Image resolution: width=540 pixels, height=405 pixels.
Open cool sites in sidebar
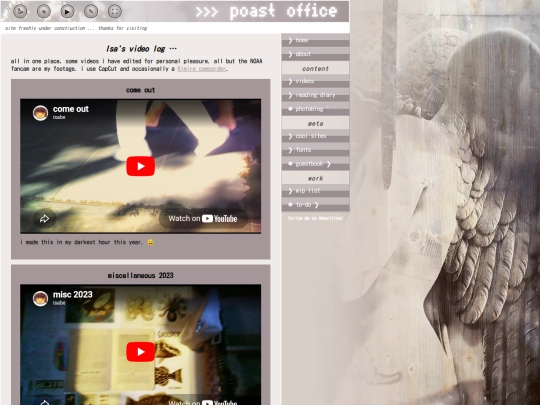(315, 136)
